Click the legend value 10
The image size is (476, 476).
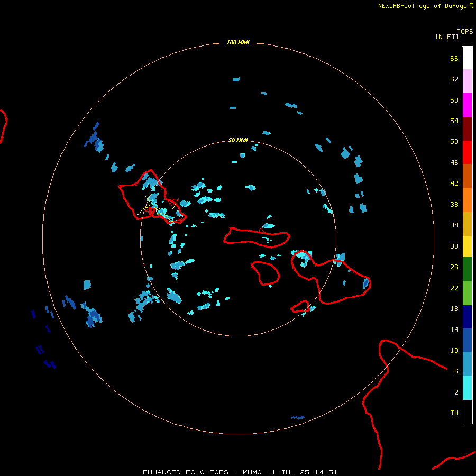[x=454, y=350]
